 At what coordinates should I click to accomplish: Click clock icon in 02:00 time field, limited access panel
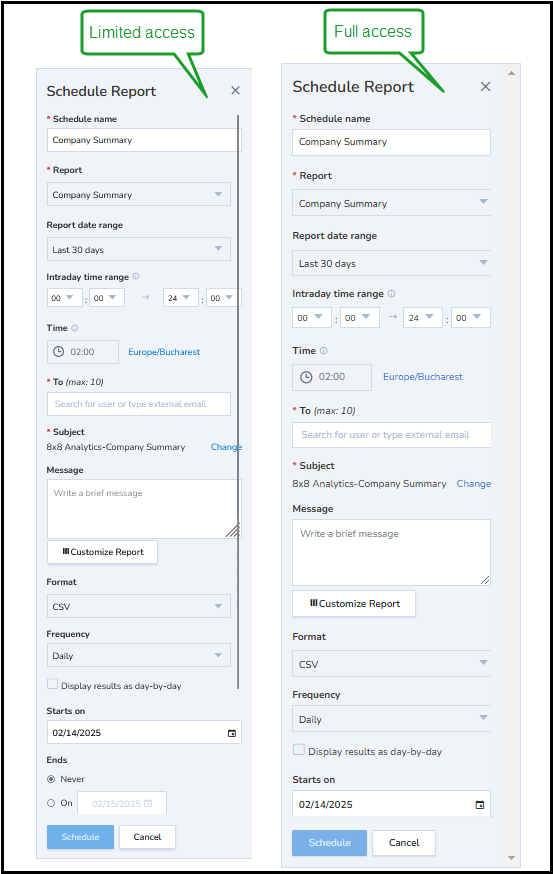coord(59,352)
